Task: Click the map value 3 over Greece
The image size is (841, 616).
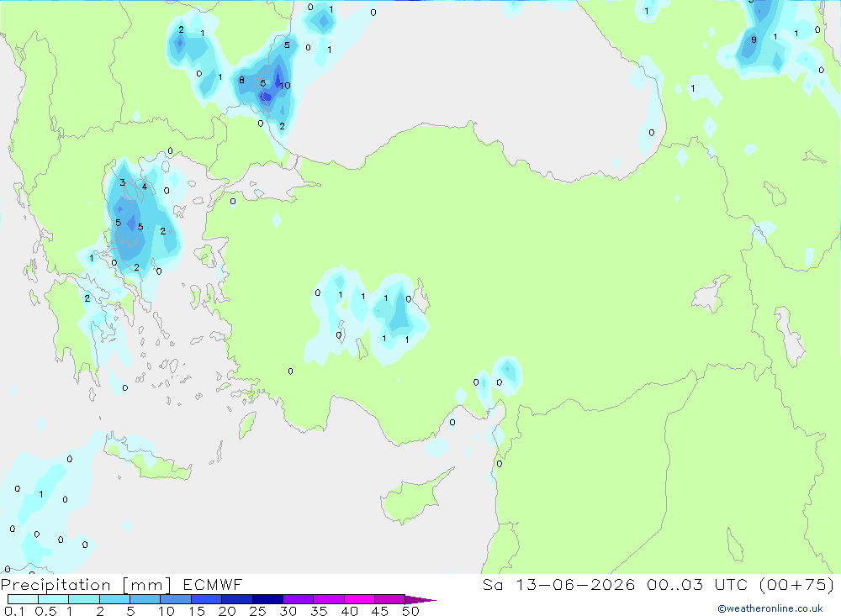Action: (x=122, y=182)
